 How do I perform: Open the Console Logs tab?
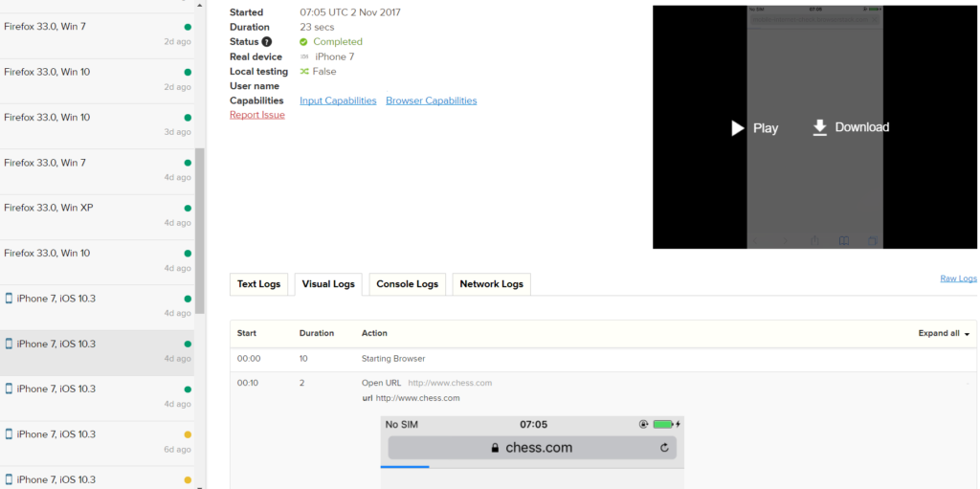tap(407, 284)
